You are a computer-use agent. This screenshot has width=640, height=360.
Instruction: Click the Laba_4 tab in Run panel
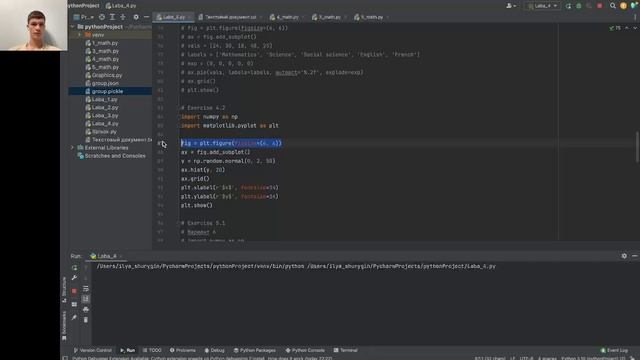pos(107,256)
